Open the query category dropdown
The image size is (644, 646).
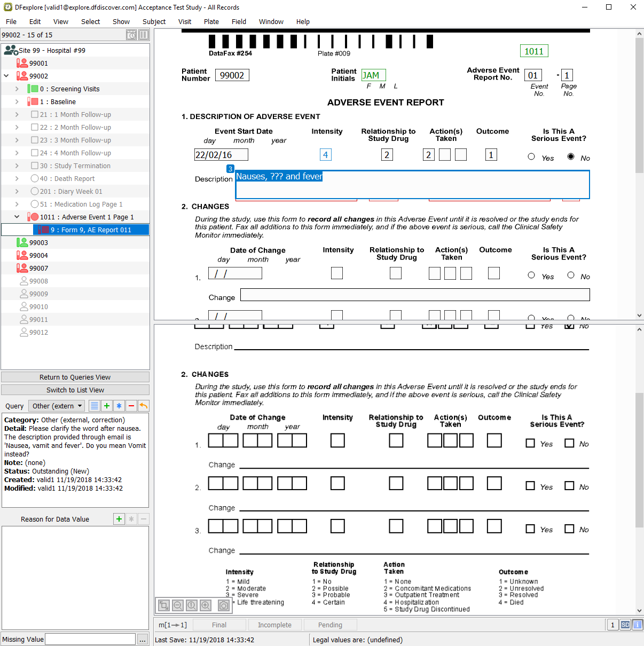tap(57, 406)
